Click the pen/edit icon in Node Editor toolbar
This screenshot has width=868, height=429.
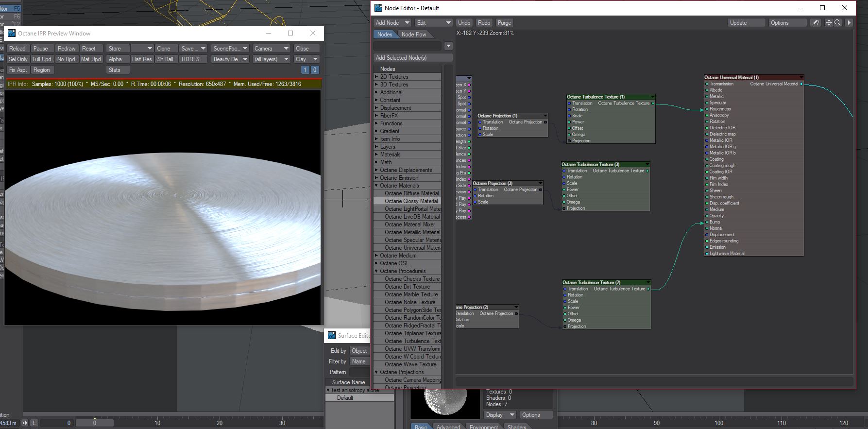[x=816, y=23]
